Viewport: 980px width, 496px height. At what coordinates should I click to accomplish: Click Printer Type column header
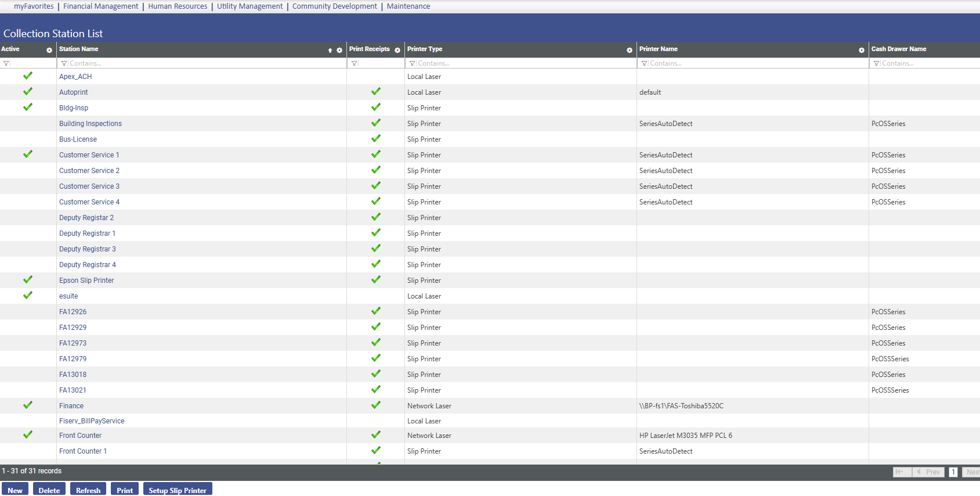(425, 49)
